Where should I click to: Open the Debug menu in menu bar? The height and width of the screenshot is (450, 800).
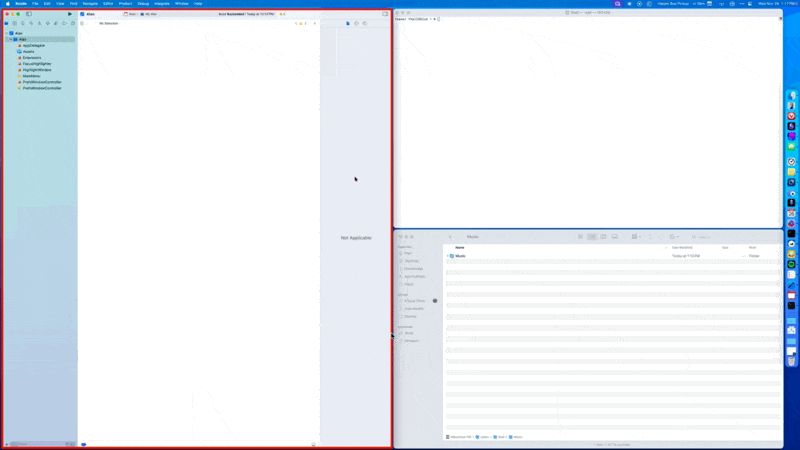[143, 4]
